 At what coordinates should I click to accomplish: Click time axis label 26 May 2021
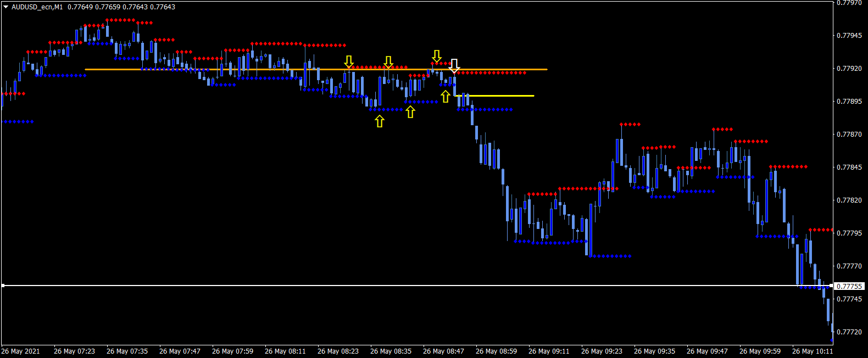[20, 351]
